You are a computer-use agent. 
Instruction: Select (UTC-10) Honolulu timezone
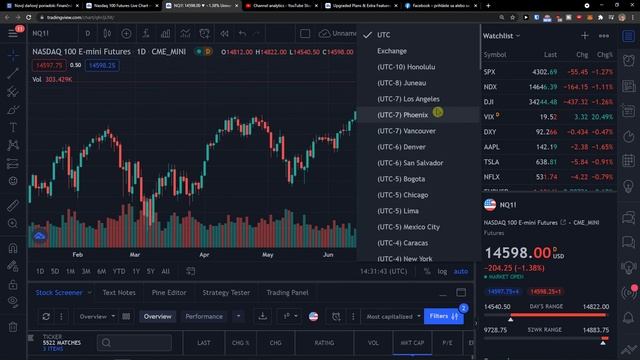[x=418, y=67]
